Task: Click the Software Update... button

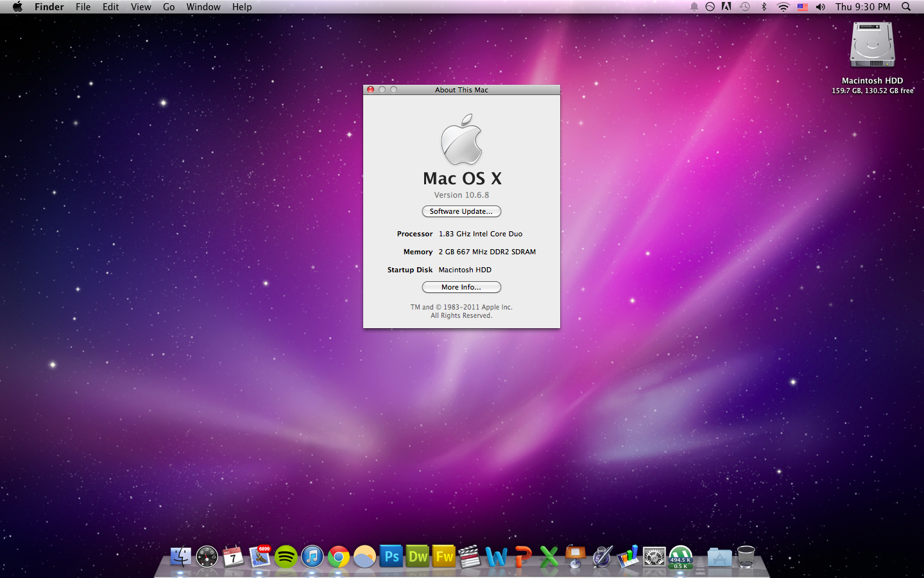Action: coord(461,211)
